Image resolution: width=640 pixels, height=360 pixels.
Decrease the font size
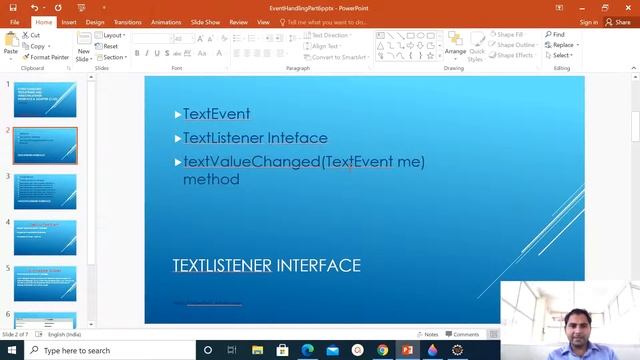click(210, 39)
